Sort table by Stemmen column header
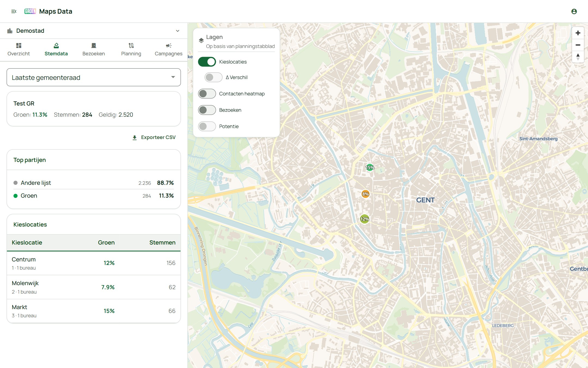Viewport: 588px width, 368px height. 162,243
